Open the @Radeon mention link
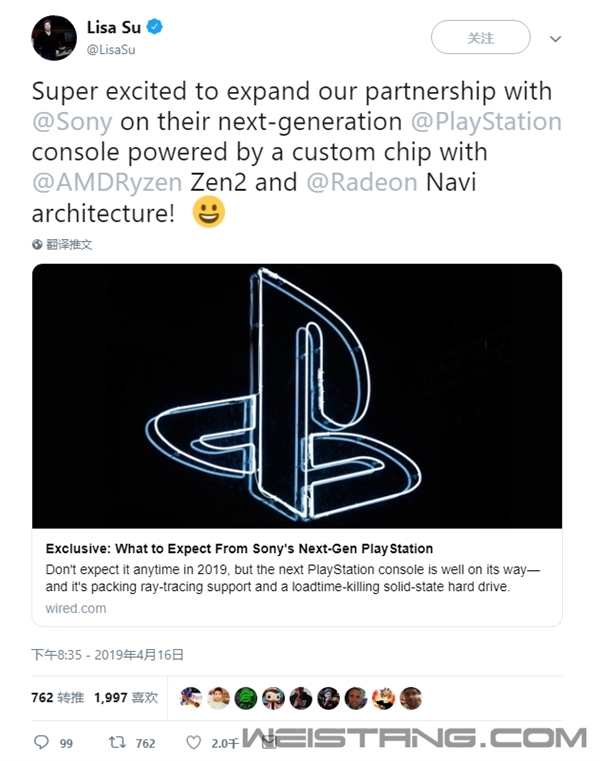This screenshot has height=761, width=600. (x=362, y=182)
